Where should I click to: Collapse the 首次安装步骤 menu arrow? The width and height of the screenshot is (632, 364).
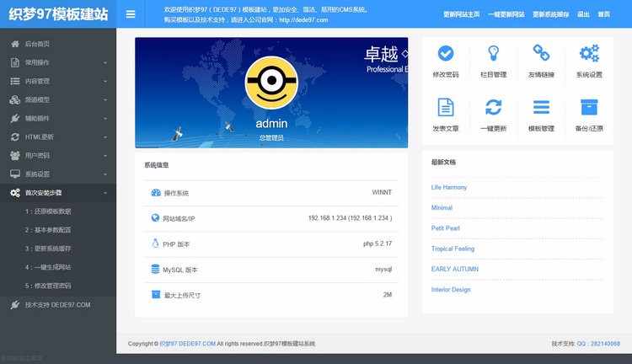click(x=105, y=193)
